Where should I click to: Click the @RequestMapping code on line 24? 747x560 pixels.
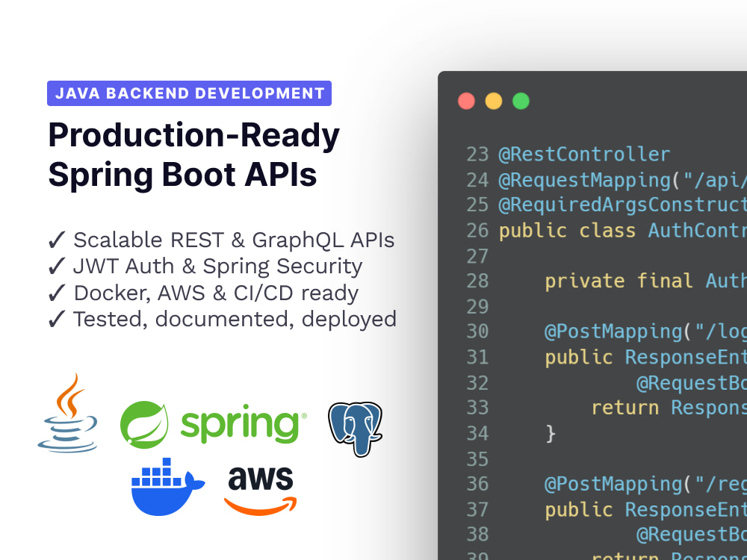623,180
